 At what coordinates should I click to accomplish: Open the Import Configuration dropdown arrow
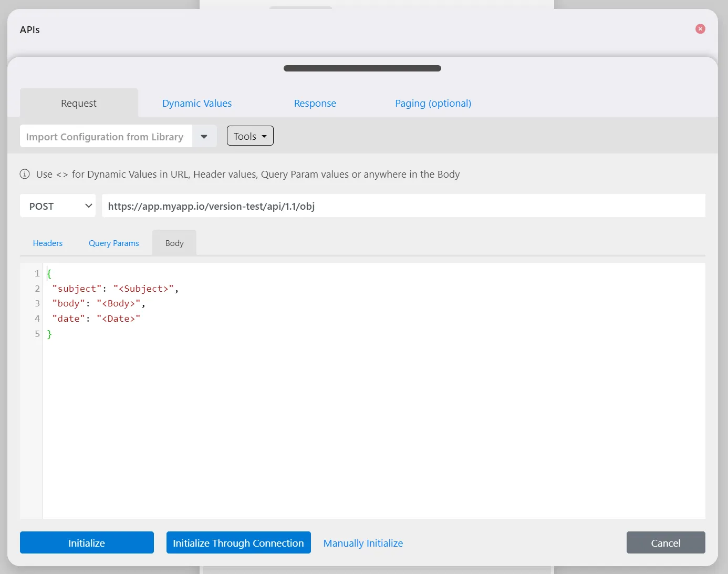[204, 137]
